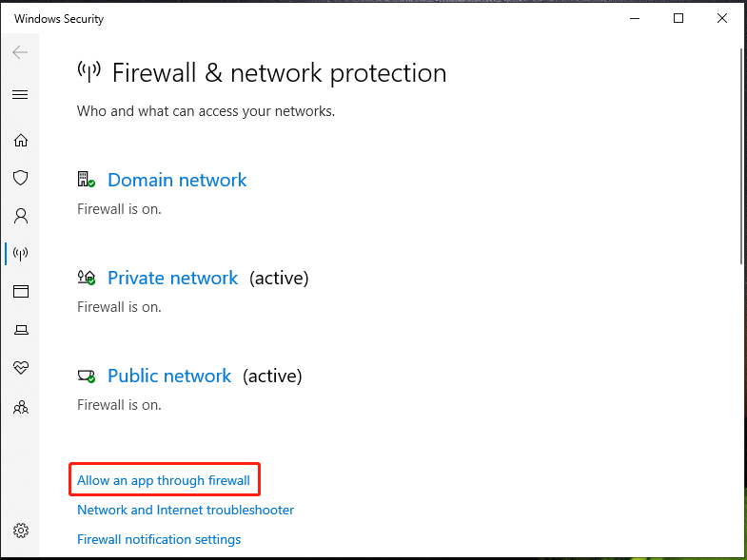Expand the hamburger navigation menu

pos(20,95)
